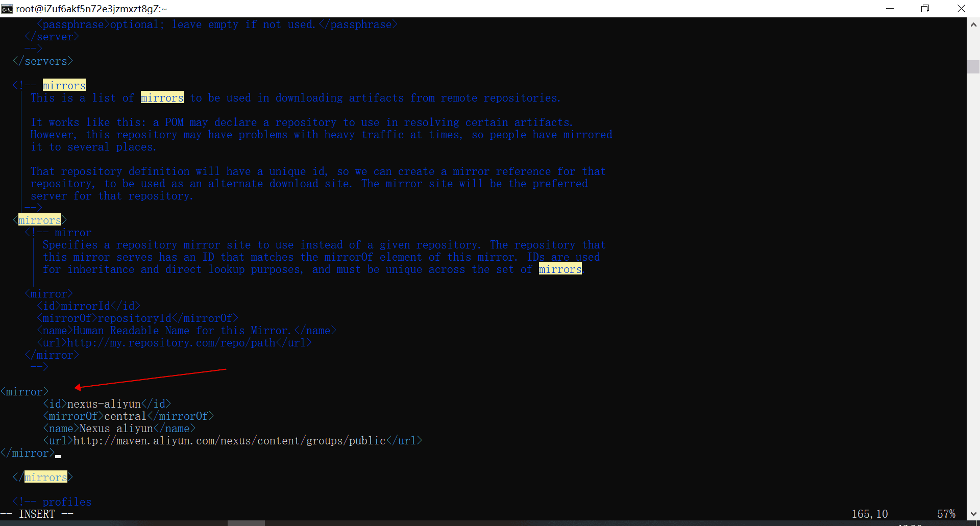Click the '<!-- profiles' comment line

(52, 502)
